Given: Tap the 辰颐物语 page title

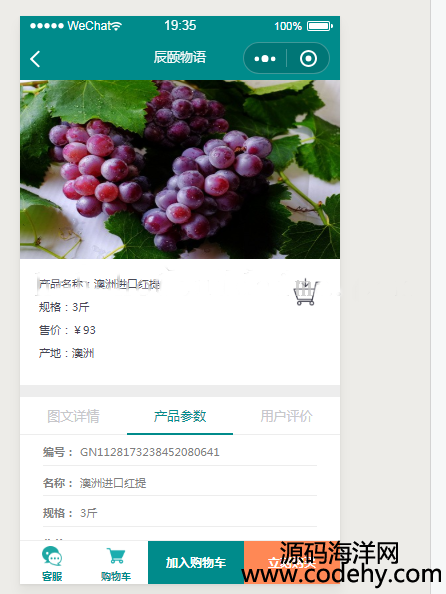Looking at the screenshot, I should coord(180,57).
